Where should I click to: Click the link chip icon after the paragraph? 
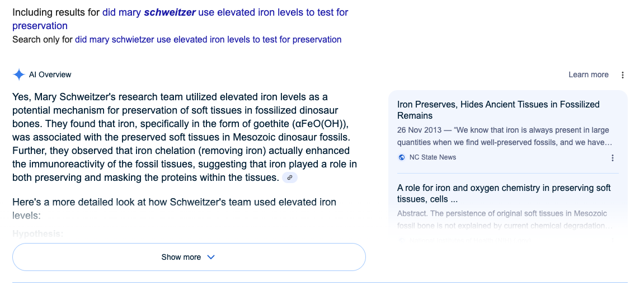(x=290, y=177)
